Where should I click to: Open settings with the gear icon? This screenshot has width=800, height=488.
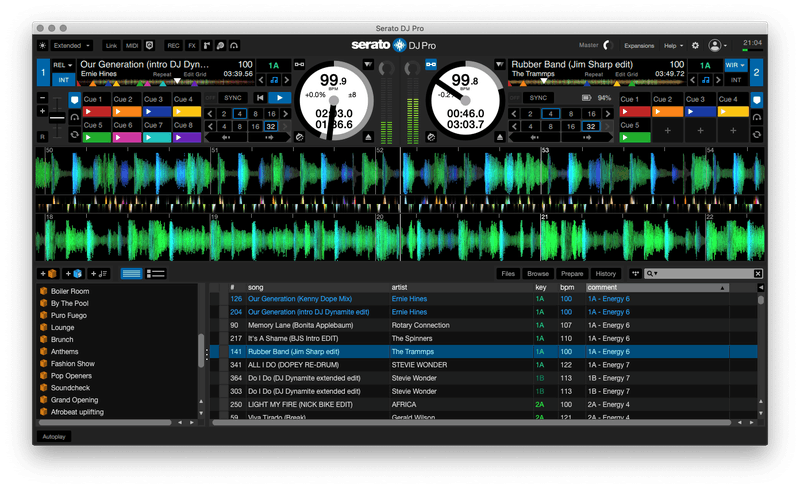pyautogui.click(x=695, y=45)
